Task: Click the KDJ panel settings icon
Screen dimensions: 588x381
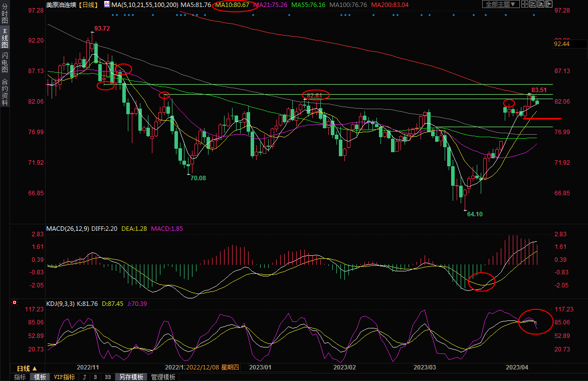Action: pos(14,303)
